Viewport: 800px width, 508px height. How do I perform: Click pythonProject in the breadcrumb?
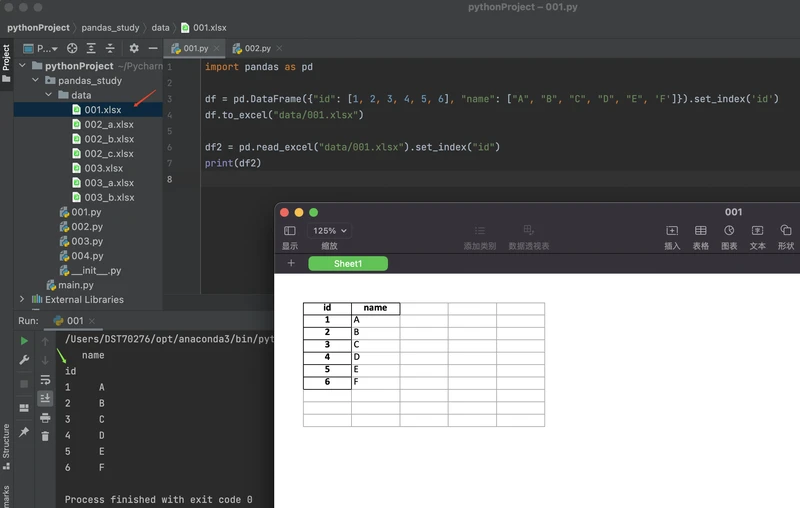coord(38,28)
